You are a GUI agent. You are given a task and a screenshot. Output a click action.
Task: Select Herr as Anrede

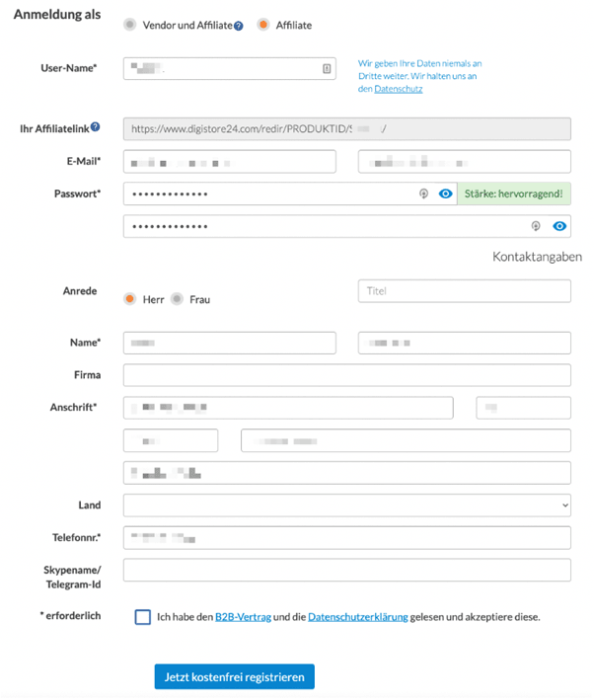(x=129, y=299)
